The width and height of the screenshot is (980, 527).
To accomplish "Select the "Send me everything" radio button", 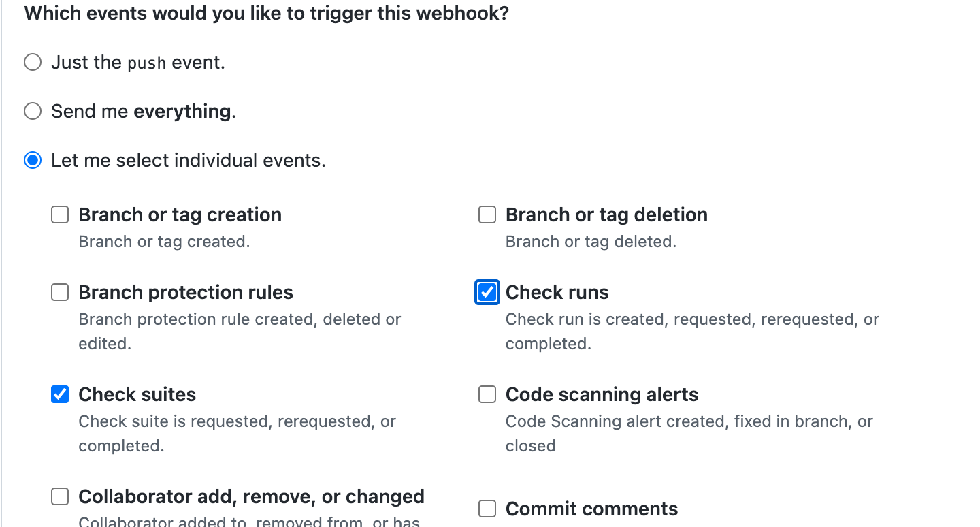I will [x=32, y=111].
